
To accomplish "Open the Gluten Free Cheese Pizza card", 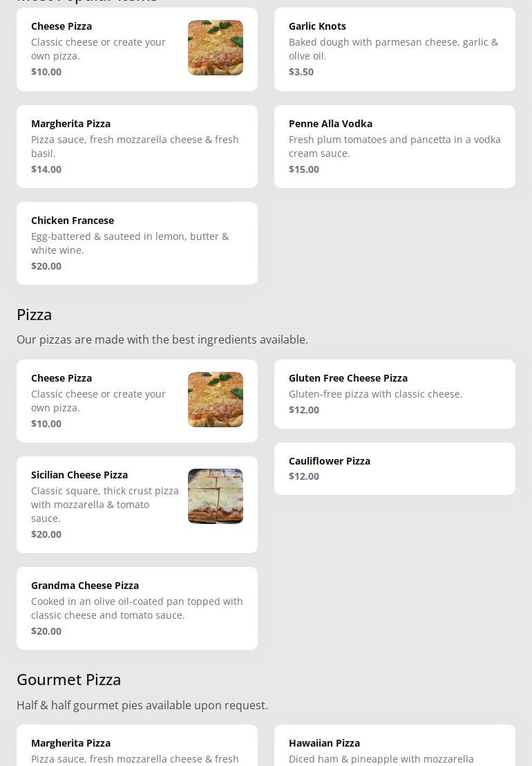I will pyautogui.click(x=394, y=393).
